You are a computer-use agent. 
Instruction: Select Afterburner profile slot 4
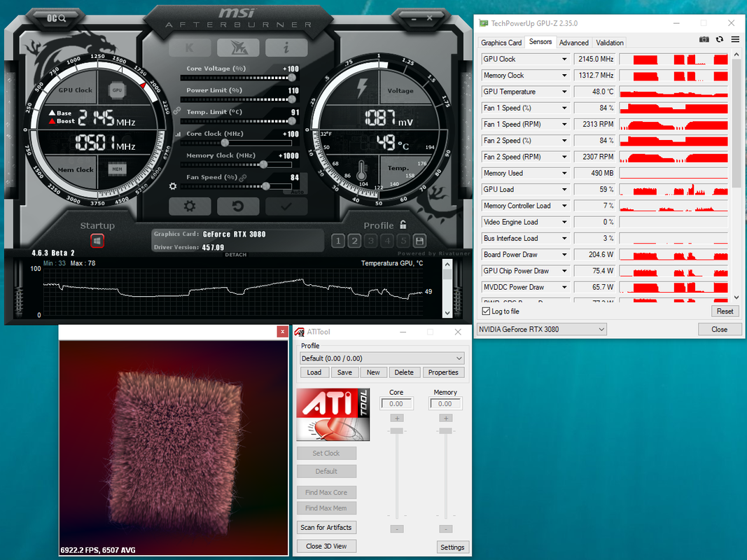pyautogui.click(x=387, y=241)
